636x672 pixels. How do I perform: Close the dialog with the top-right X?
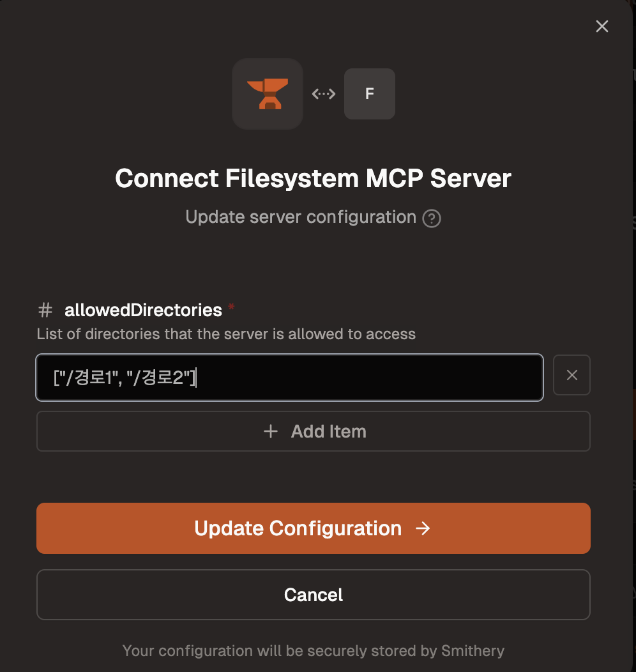602,26
